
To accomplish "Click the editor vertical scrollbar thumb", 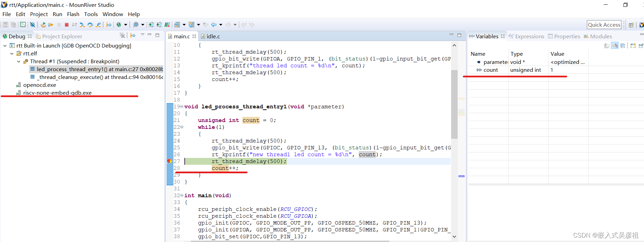I will [x=454, y=104].
